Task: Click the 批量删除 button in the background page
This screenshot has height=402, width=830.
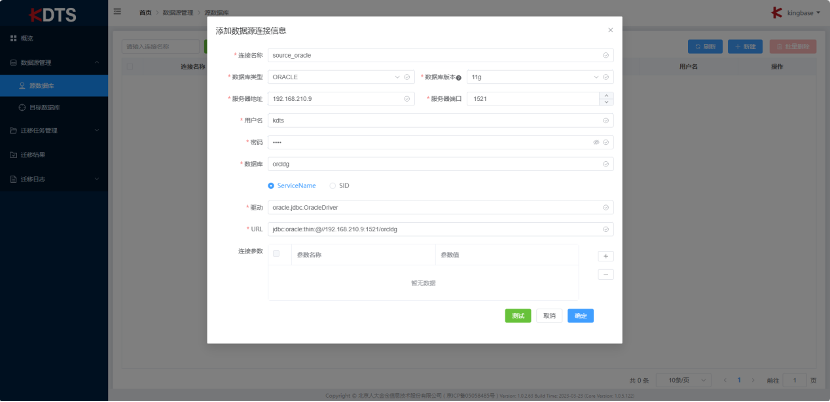Action: [793, 47]
